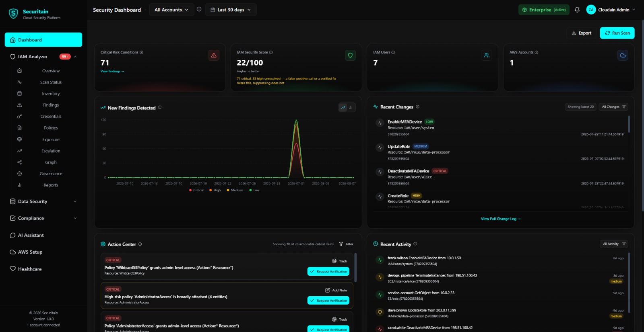Click the Exposure globe icon

(19, 139)
